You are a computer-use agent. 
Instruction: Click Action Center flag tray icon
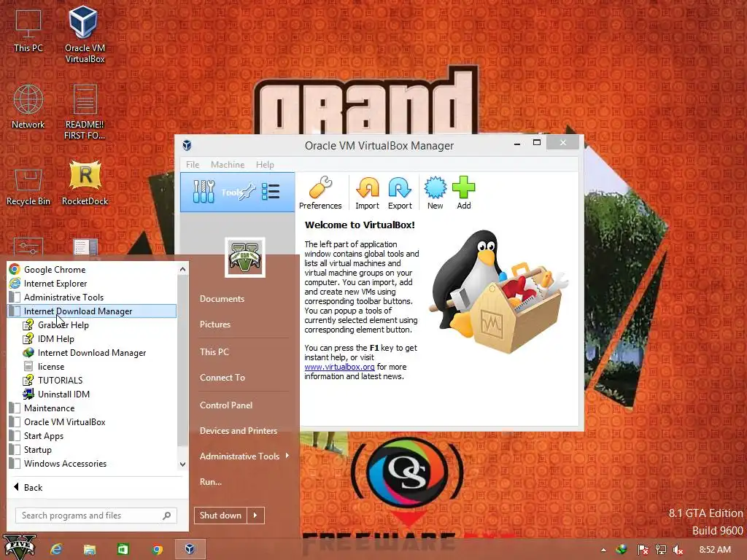click(x=643, y=550)
